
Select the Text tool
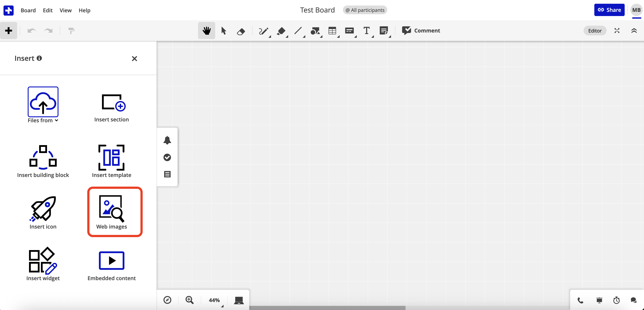pos(366,31)
